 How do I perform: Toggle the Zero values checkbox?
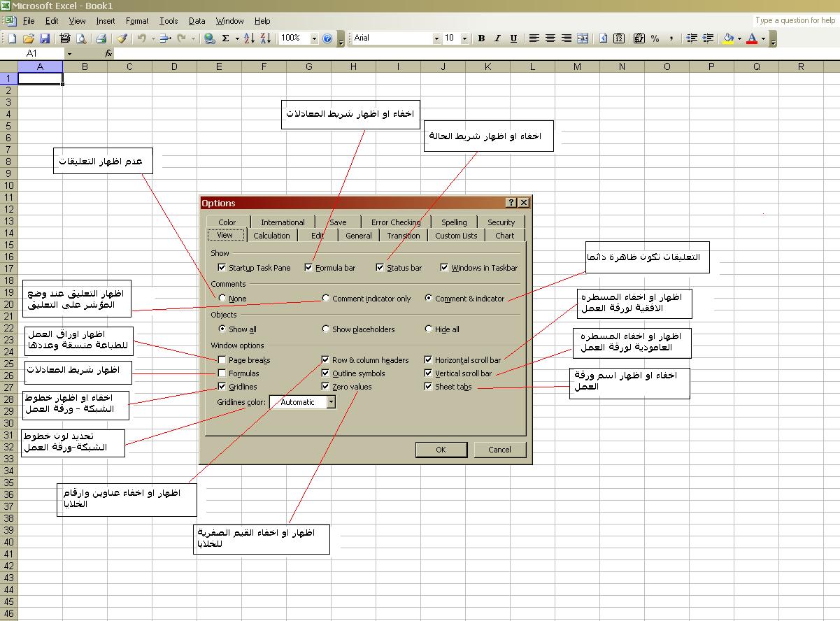coord(325,387)
